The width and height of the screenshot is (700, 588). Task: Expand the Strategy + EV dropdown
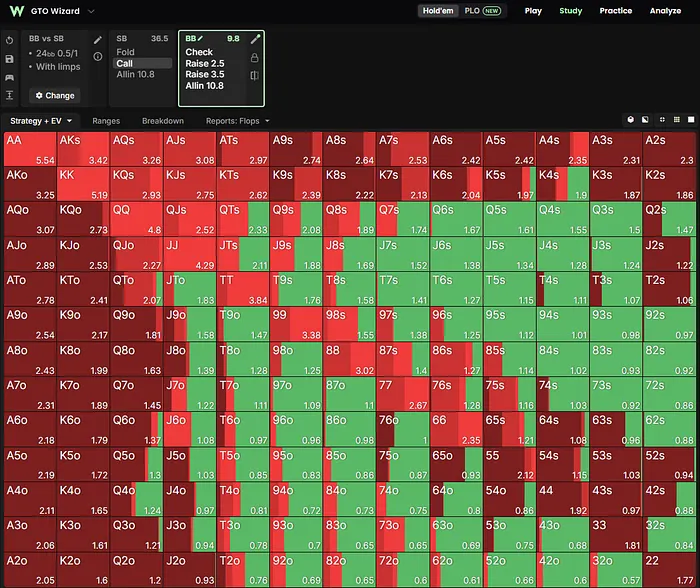coord(41,121)
